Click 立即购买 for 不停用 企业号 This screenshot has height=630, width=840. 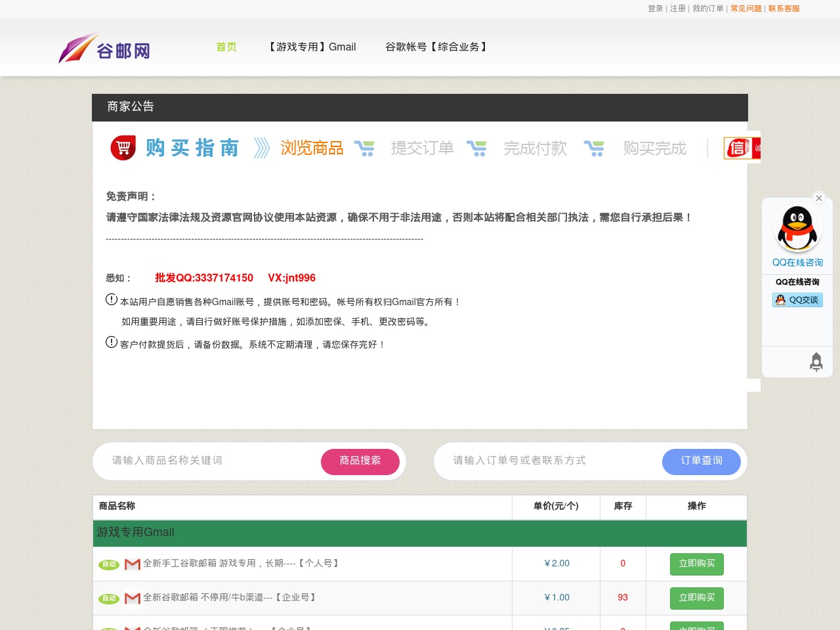[x=697, y=598]
